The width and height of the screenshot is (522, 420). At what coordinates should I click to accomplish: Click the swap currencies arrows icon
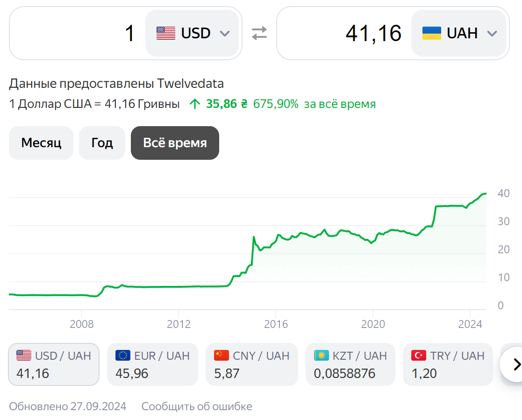(x=259, y=33)
